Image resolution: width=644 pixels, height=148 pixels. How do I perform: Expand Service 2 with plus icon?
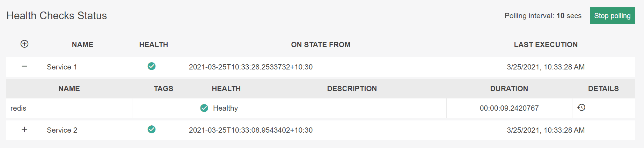click(x=24, y=129)
